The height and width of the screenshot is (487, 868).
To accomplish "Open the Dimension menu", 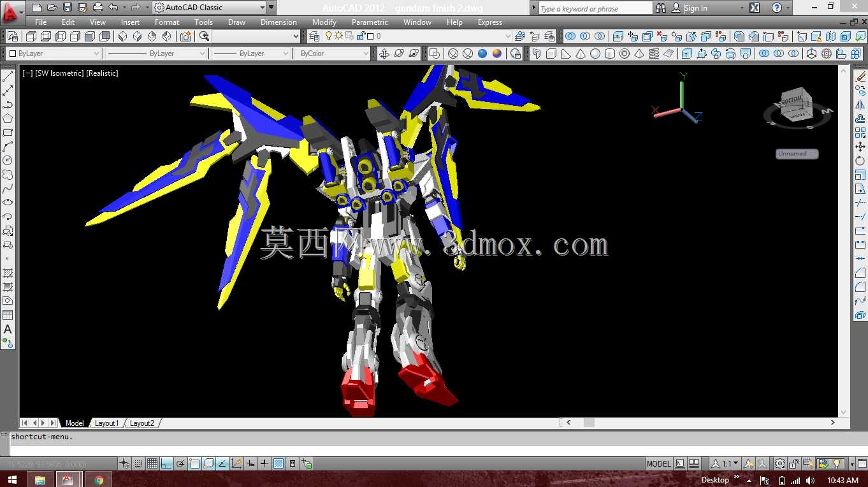I will click(278, 22).
